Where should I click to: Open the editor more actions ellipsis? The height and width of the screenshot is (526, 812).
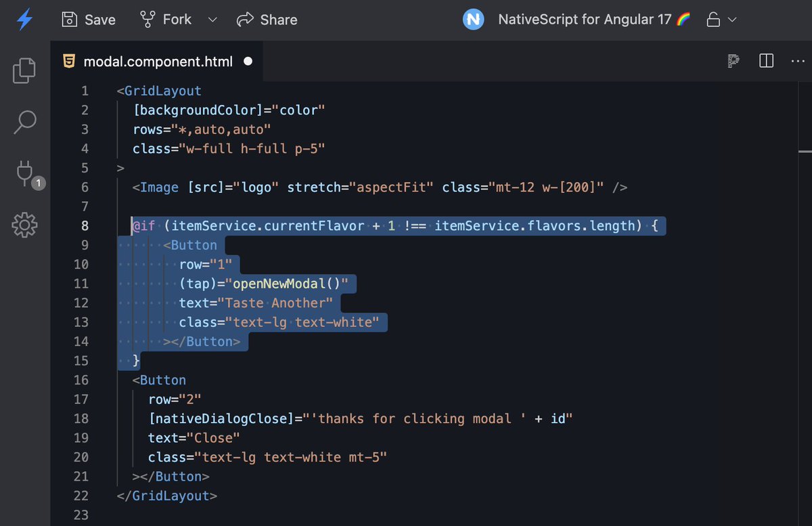[x=797, y=61]
